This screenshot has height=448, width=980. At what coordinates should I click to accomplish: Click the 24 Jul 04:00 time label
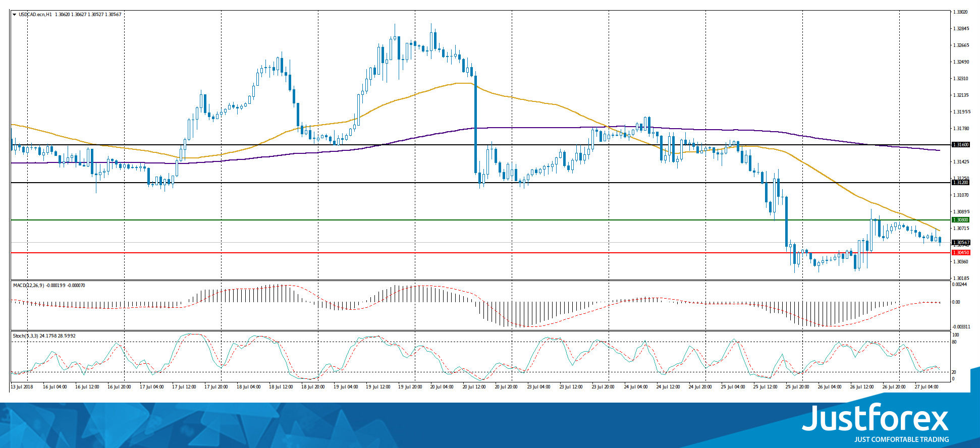point(636,387)
